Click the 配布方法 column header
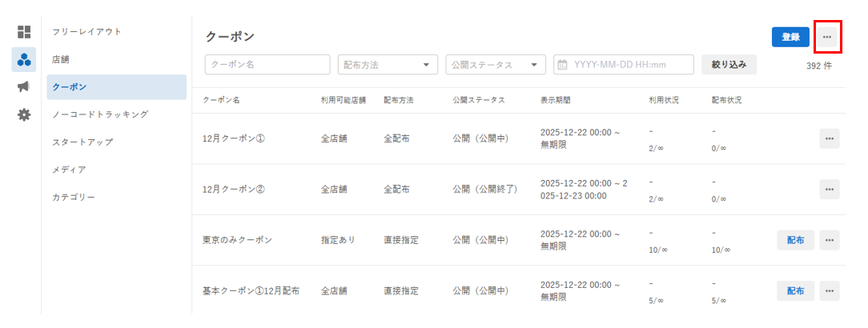 click(x=399, y=101)
